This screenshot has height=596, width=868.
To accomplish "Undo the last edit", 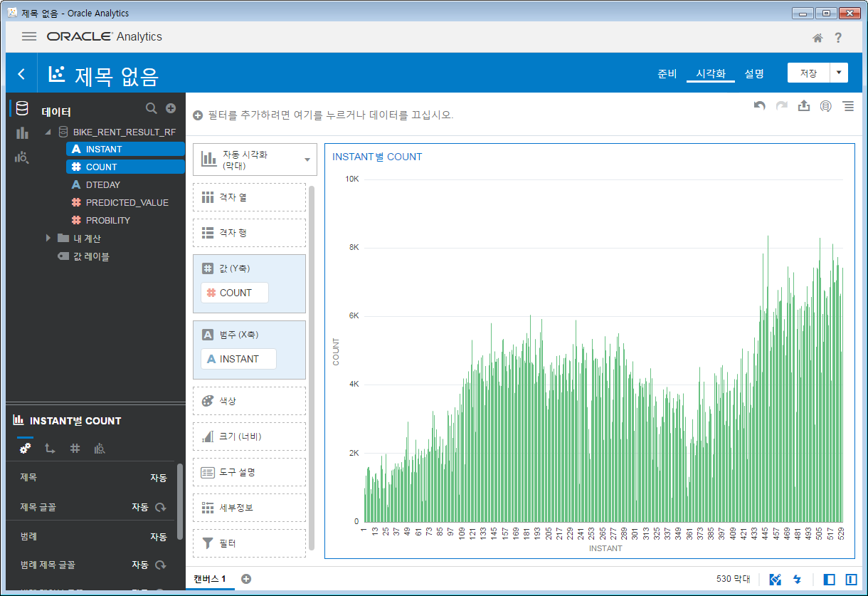I will pos(760,106).
